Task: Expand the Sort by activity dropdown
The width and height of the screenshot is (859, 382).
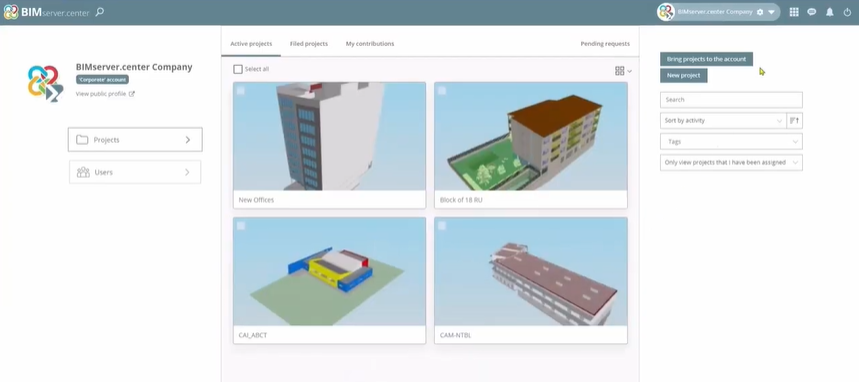Action: pos(723,121)
